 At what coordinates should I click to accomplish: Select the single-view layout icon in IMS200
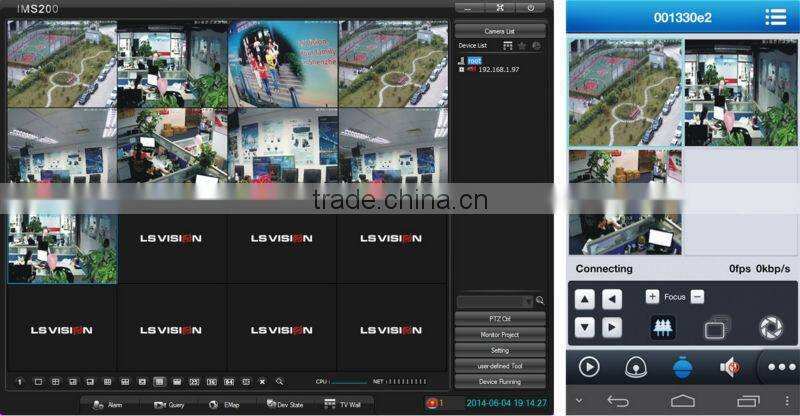38,382
